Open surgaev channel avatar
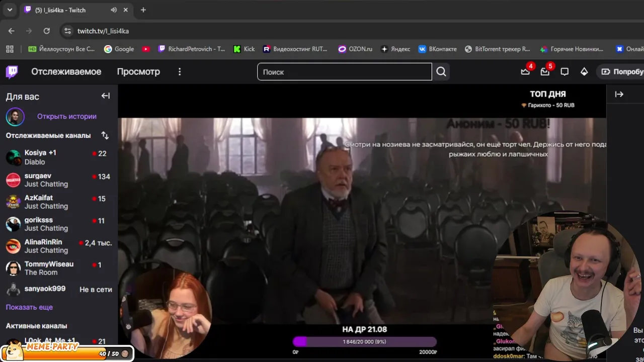The image size is (644, 362). 13,179
